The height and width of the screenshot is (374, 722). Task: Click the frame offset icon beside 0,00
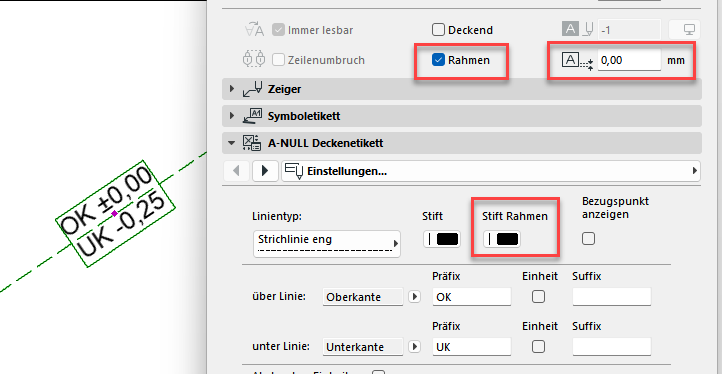[577, 60]
